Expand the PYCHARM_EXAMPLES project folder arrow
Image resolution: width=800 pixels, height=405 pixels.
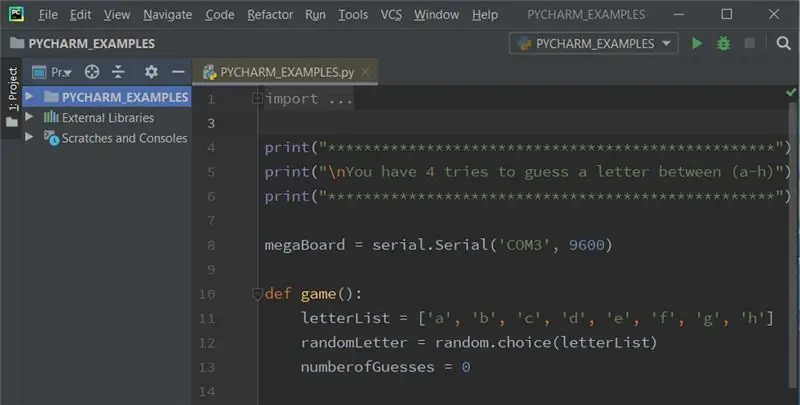pyautogui.click(x=29, y=96)
